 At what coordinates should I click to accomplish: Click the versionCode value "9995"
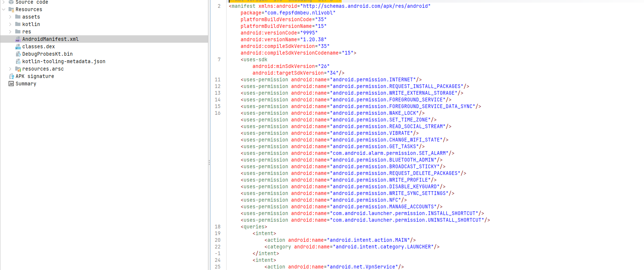[309, 33]
